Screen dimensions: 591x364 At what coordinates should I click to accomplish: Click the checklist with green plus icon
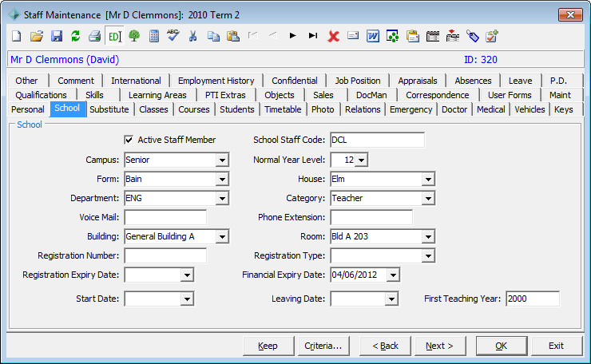pos(492,36)
